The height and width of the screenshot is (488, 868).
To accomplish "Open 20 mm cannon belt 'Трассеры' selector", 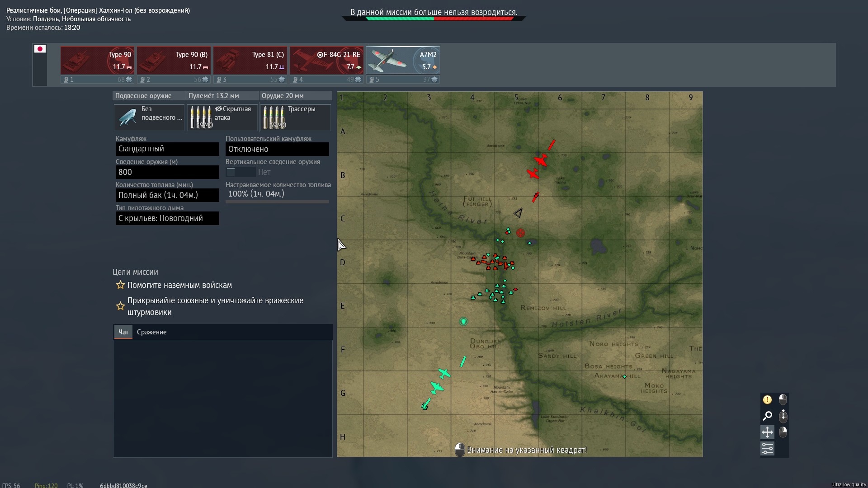I will point(296,117).
